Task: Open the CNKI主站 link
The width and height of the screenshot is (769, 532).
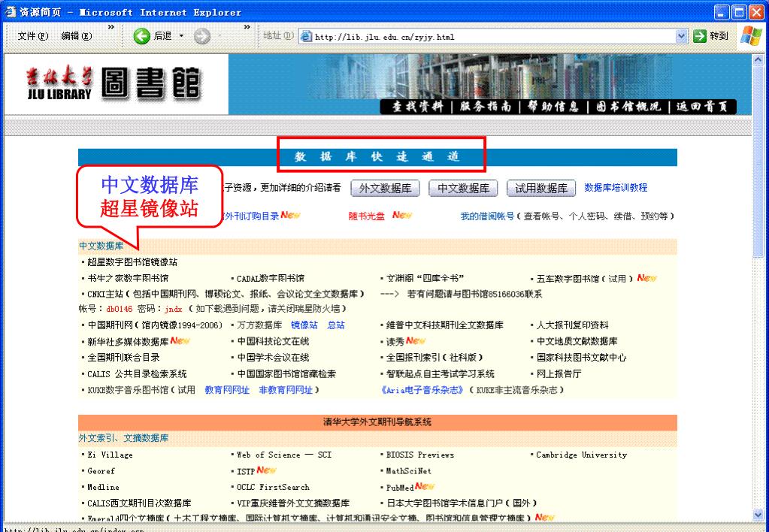Action: coord(105,295)
